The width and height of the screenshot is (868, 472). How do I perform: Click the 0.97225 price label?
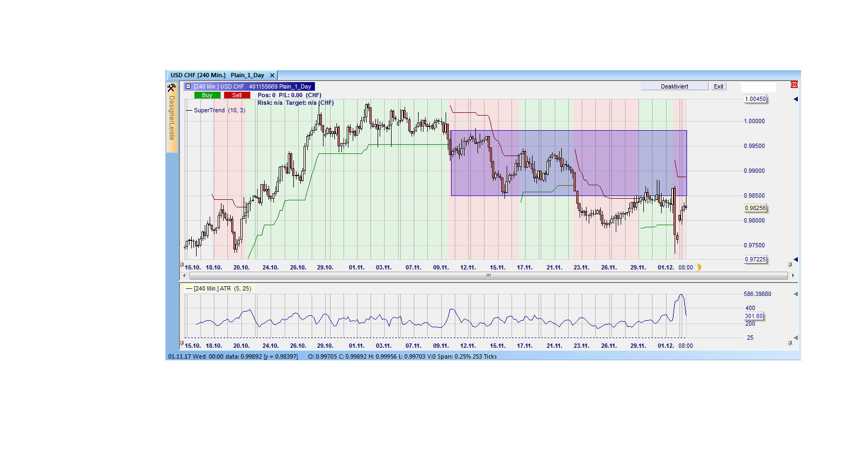[755, 259]
